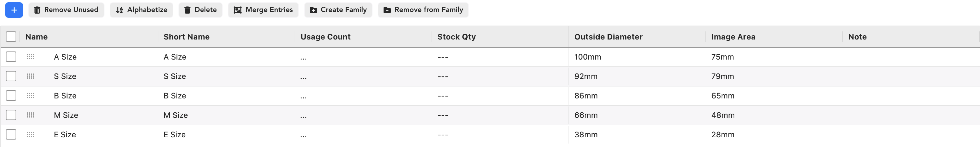Select the M Size row checkbox

tap(11, 115)
